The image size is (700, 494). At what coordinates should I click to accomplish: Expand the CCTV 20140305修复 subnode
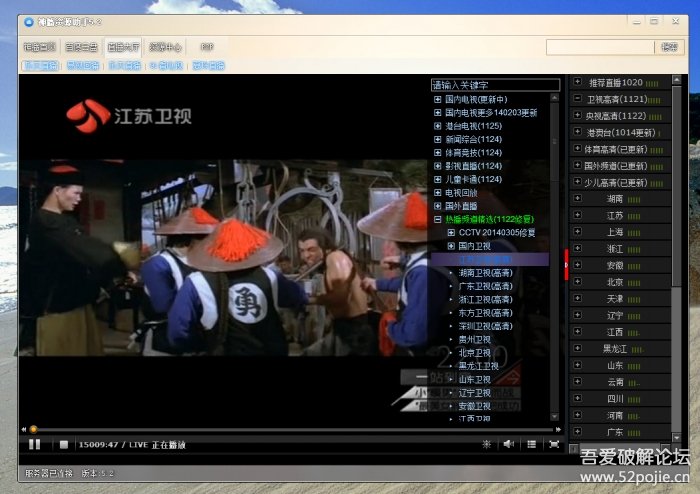point(451,232)
